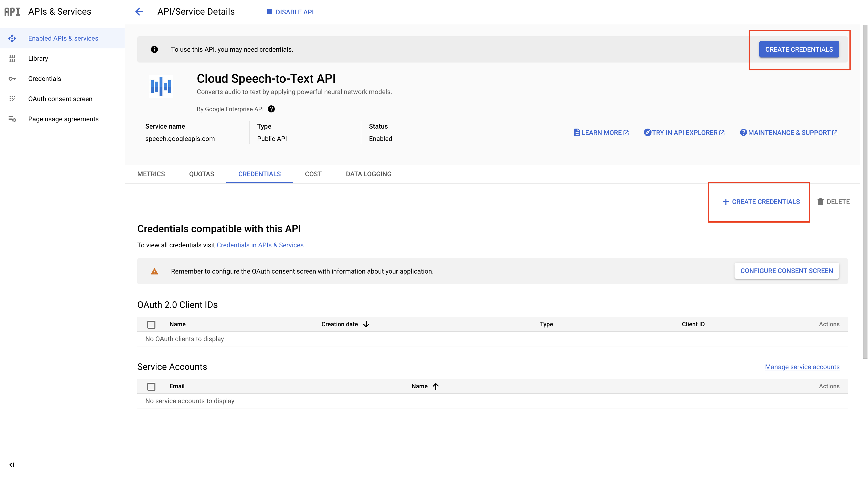This screenshot has height=477, width=868.
Task: Open Maintenance & Support link
Action: pyautogui.click(x=789, y=133)
